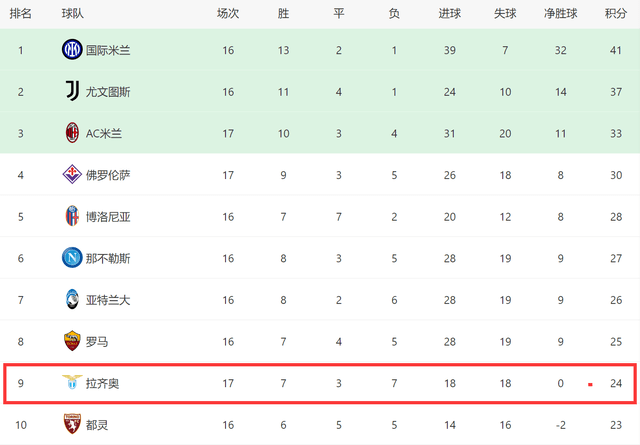Click the 球队 column header
This screenshot has height=445, width=640.
(72, 14)
